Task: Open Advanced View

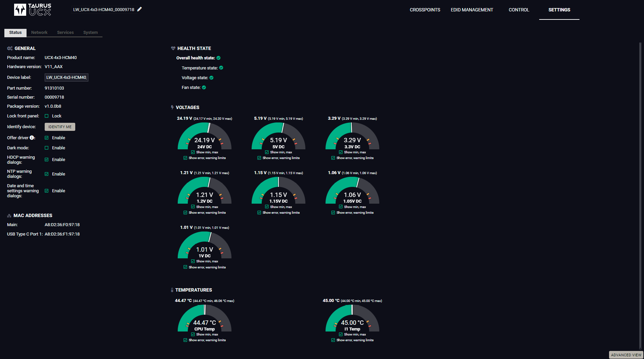Action: (x=626, y=355)
